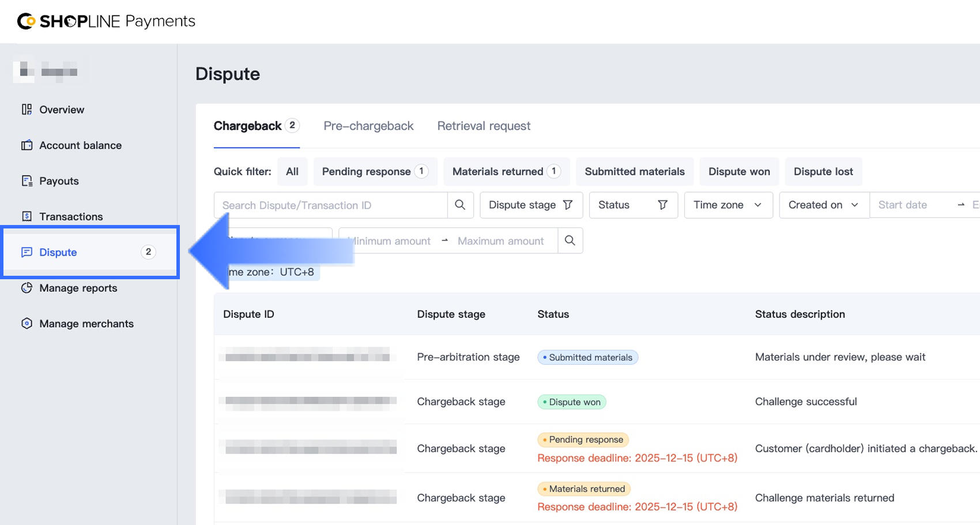
Task: Switch to the Pre-chargeback tab
Action: tap(368, 126)
